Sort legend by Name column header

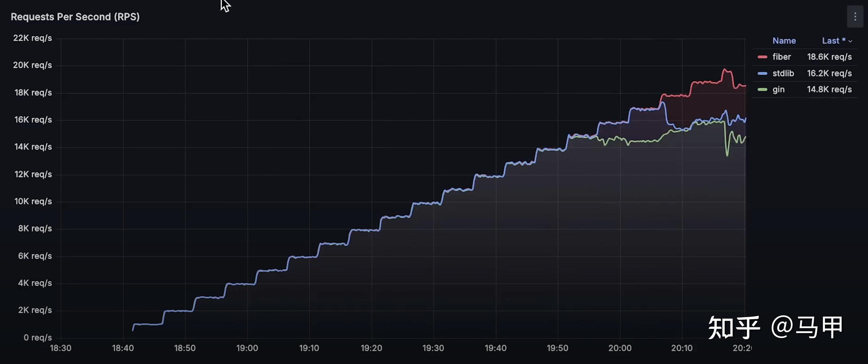(x=784, y=41)
